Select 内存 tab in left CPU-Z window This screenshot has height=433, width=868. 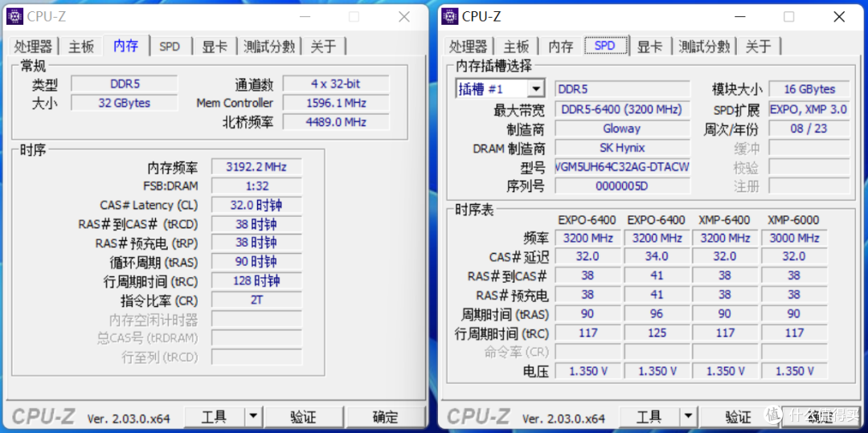point(126,45)
